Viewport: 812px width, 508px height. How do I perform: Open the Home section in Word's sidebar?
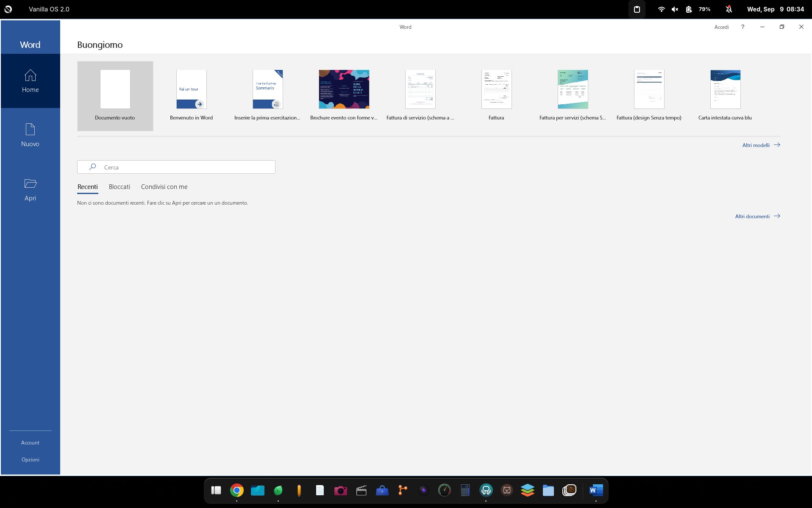coord(30,81)
